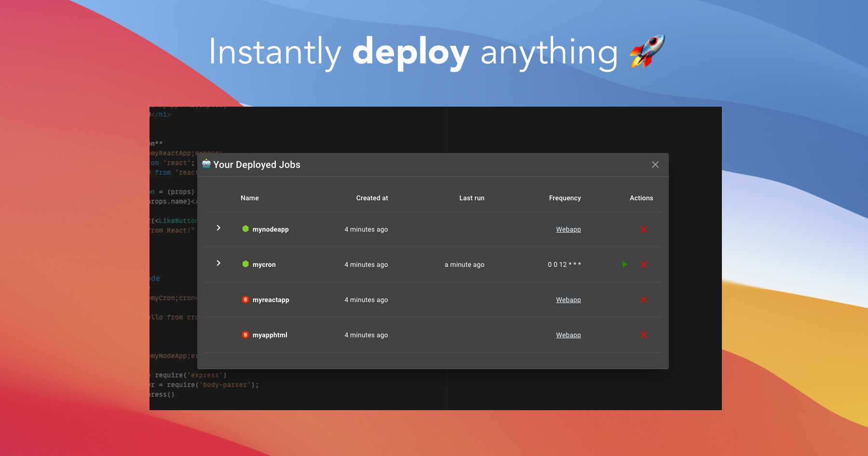Click mycron's 'a minute ago' last run
Image resolution: width=868 pixels, height=456 pixels.
click(x=464, y=264)
